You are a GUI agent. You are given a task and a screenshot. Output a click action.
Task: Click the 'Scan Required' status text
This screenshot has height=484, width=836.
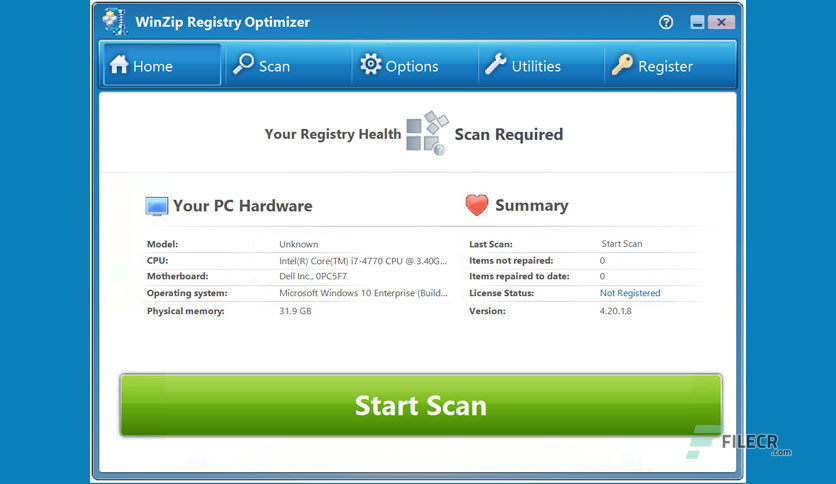pos(509,134)
